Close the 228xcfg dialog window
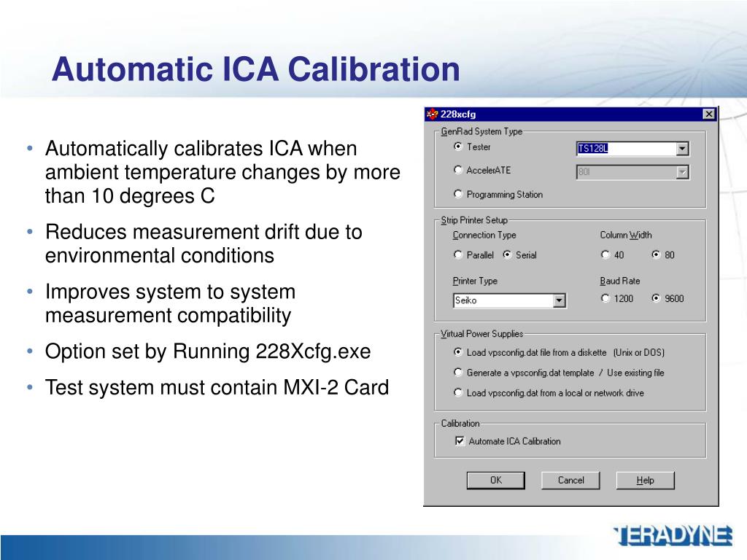Viewport: 747px width, 560px height. pyautogui.click(x=709, y=114)
